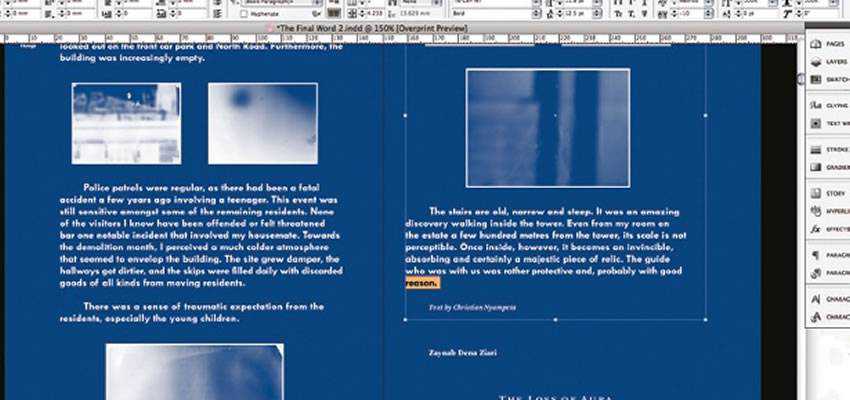Open the Character panel
850x400 pixels.
tap(828, 299)
